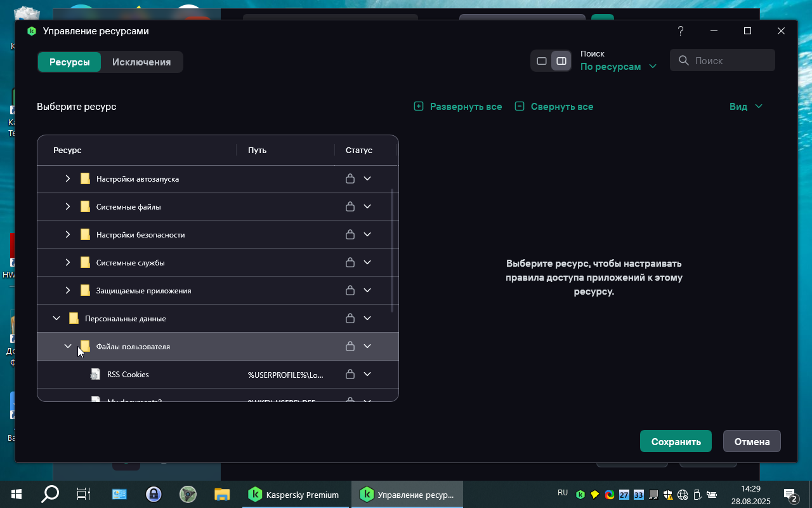Open status dropdown for Настройки автозапуска
Screen dimensions: 812x508
coord(367,179)
